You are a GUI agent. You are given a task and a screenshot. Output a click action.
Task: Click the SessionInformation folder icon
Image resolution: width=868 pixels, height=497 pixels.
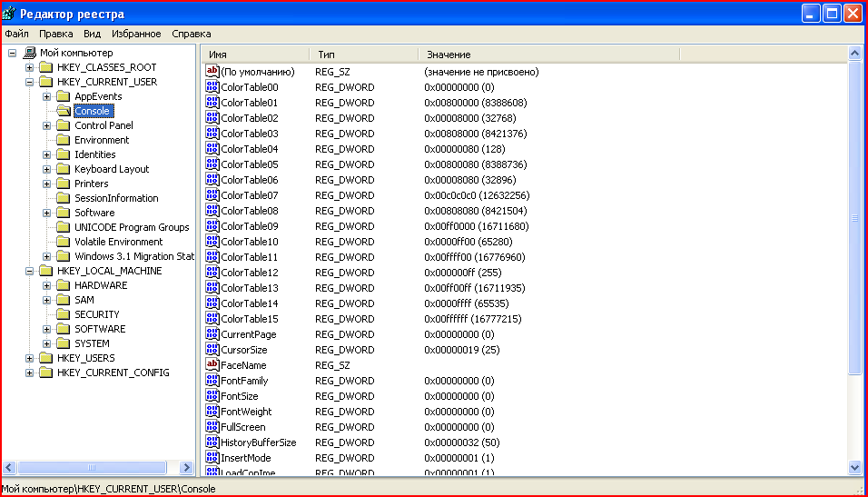click(x=64, y=198)
